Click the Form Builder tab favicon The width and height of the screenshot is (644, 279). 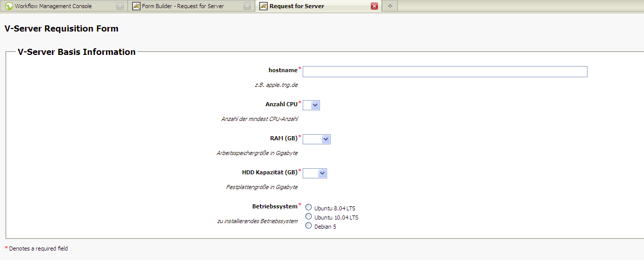click(136, 6)
